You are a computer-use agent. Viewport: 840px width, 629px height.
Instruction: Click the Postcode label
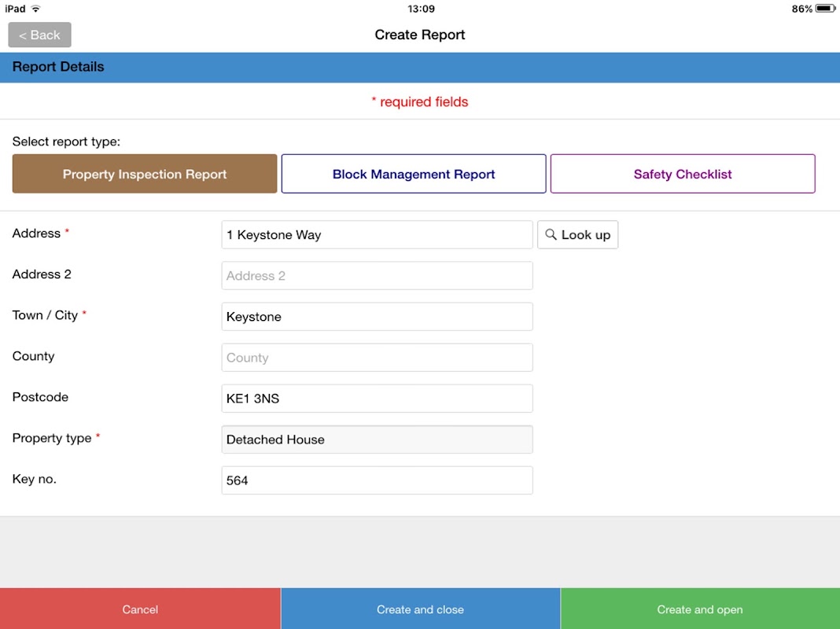pyautogui.click(x=40, y=397)
